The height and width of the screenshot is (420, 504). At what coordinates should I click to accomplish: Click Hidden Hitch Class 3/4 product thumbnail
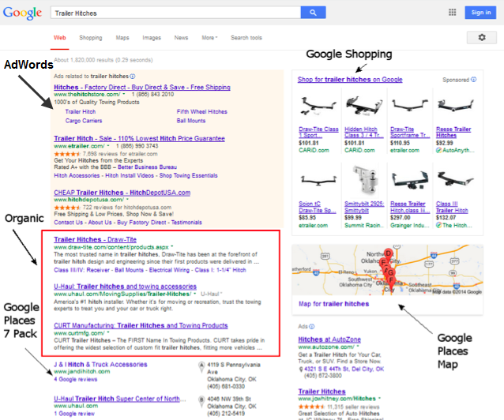pos(364,106)
